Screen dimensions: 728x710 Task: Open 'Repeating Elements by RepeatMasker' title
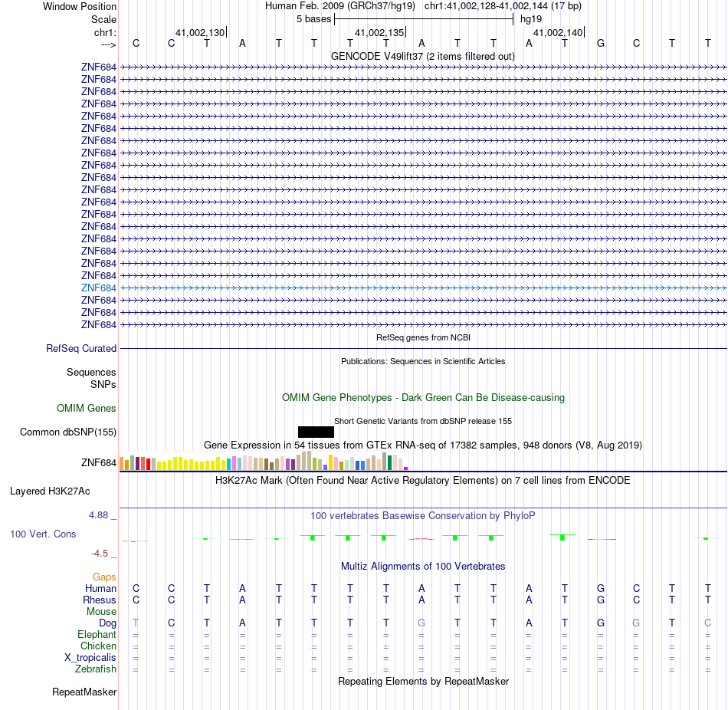423,681
